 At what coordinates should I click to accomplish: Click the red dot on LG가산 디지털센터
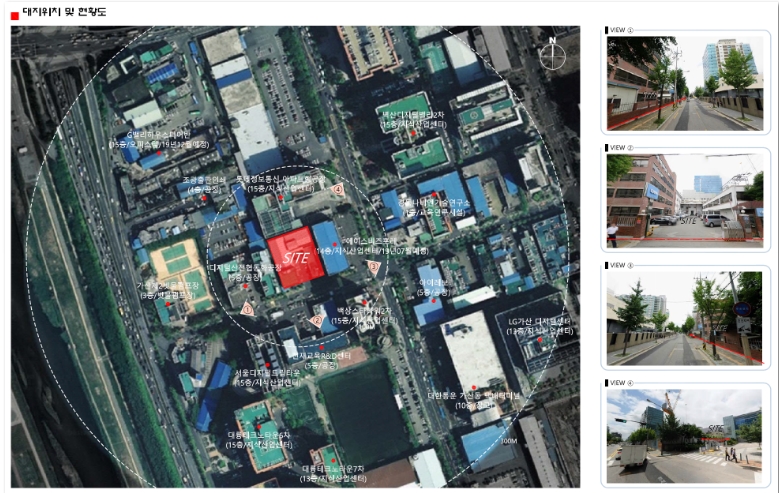541,341
